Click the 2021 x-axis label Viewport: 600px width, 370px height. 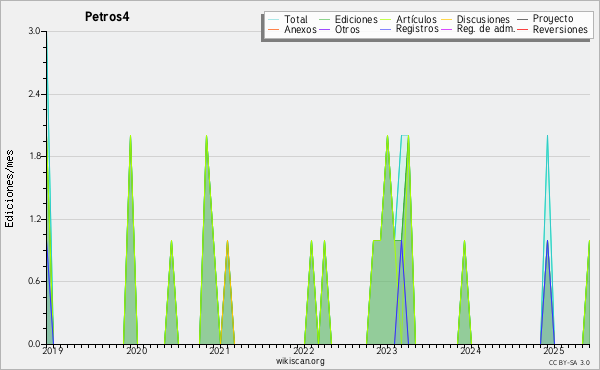220,351
